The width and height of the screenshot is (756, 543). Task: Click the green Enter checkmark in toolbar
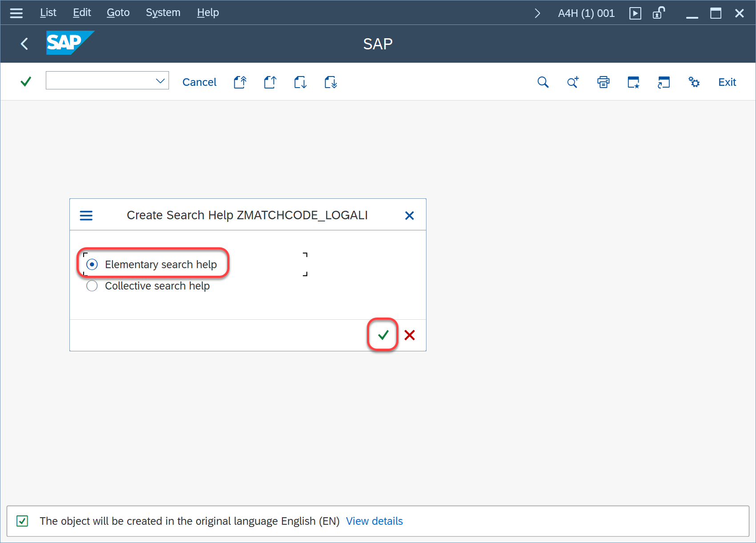click(26, 82)
